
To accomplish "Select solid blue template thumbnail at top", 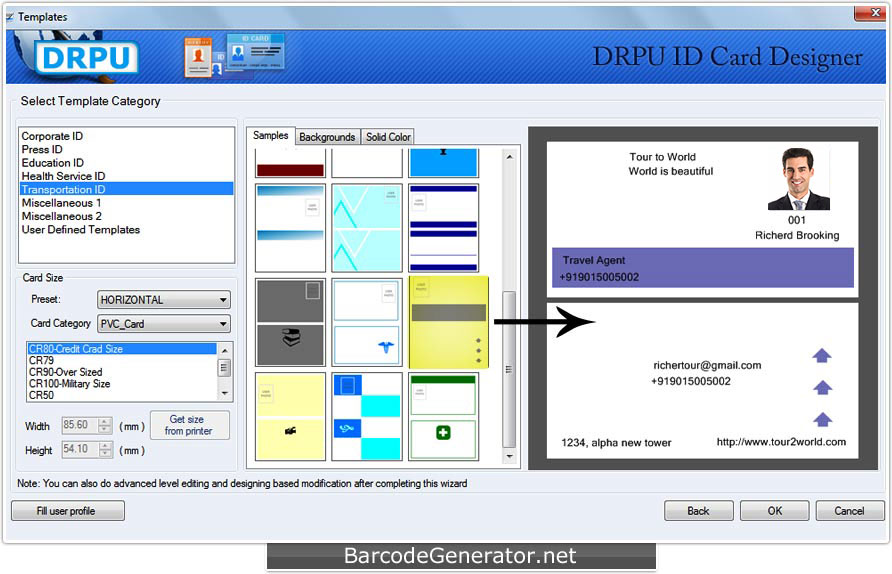I will pyautogui.click(x=443, y=164).
